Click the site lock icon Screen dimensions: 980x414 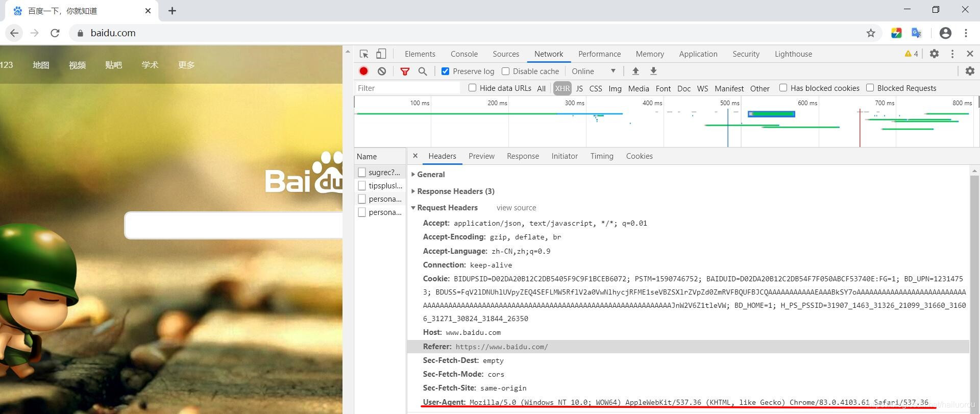[x=80, y=33]
